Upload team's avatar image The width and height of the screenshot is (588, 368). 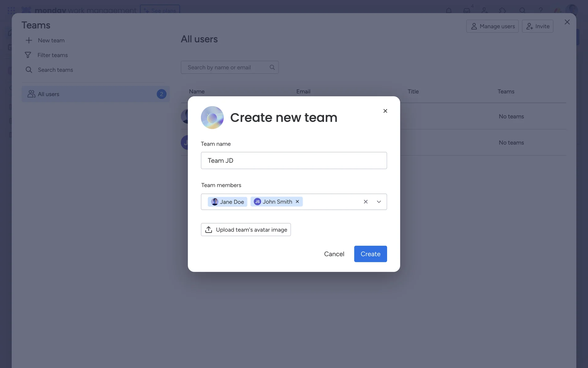point(246,230)
